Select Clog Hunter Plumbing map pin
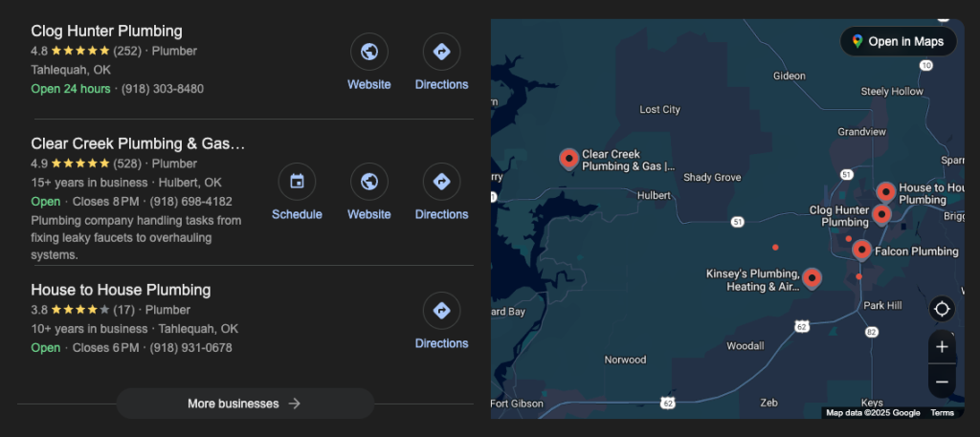This screenshot has height=437, width=980. 881,215
